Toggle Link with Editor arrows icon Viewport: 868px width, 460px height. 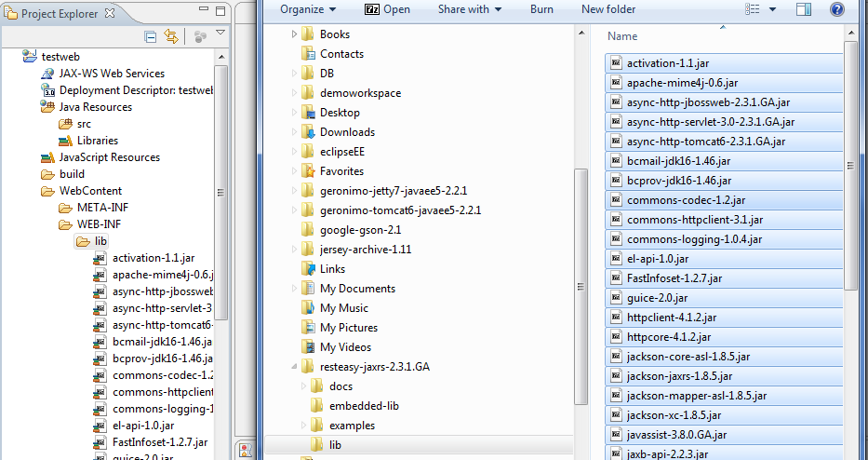pos(171,36)
